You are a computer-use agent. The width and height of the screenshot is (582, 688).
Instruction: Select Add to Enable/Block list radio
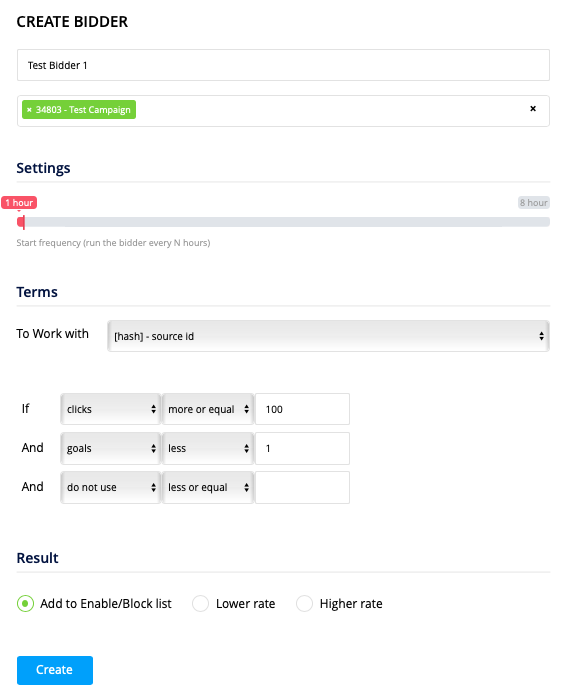[x=25, y=604]
